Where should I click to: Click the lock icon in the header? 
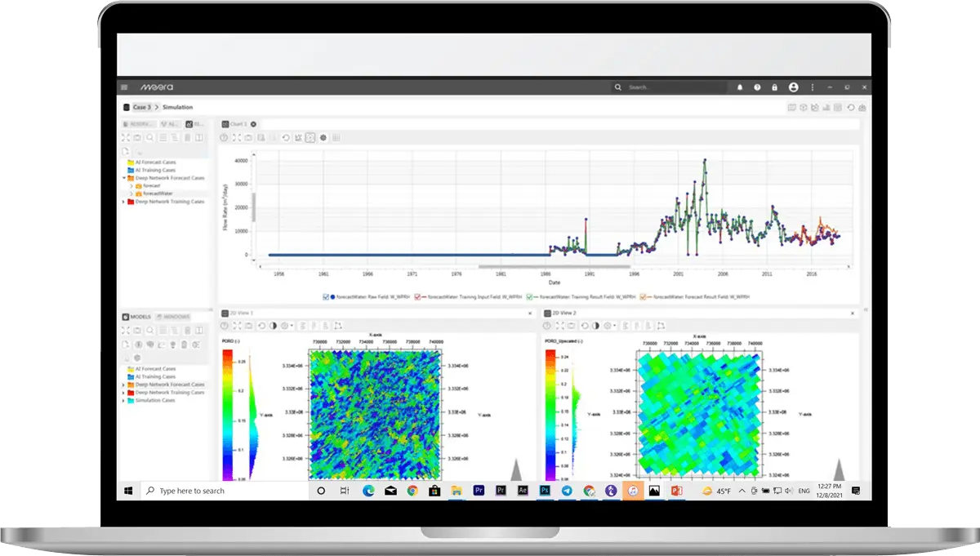774,87
